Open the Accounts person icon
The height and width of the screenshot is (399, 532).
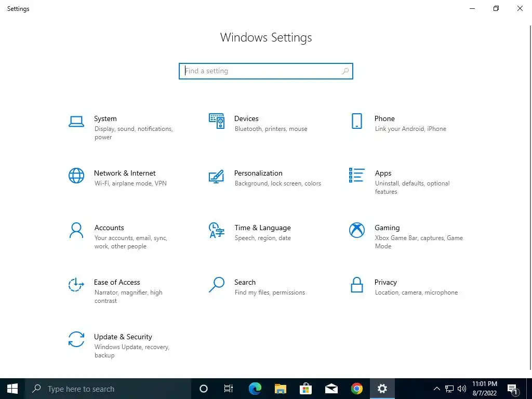tap(76, 230)
